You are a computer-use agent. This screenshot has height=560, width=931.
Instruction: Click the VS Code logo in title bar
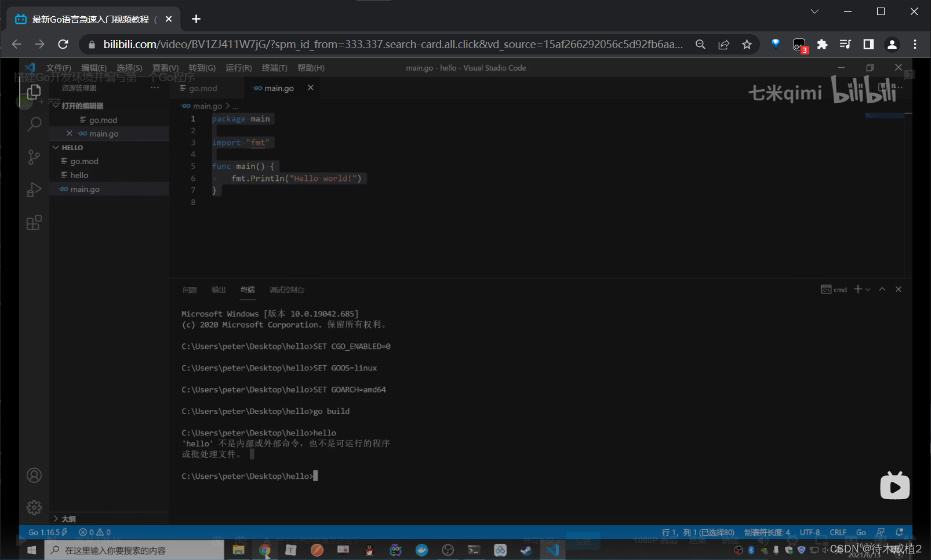pos(31,68)
